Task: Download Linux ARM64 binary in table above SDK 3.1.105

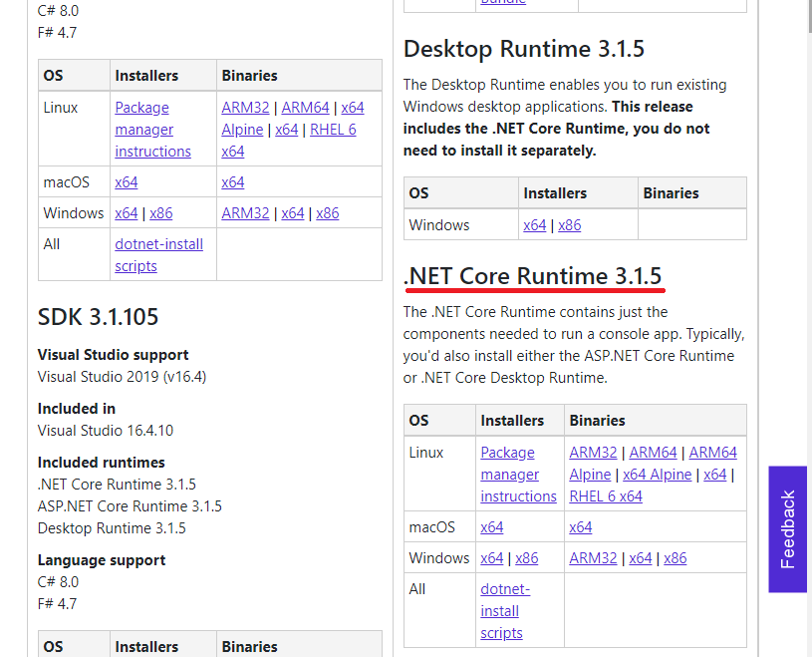Action: click(x=305, y=108)
